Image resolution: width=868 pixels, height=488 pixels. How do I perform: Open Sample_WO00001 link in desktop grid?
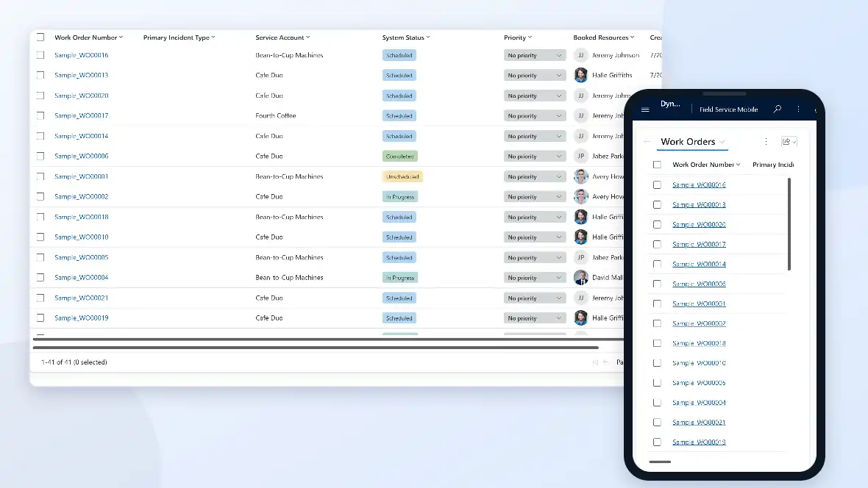(82, 176)
